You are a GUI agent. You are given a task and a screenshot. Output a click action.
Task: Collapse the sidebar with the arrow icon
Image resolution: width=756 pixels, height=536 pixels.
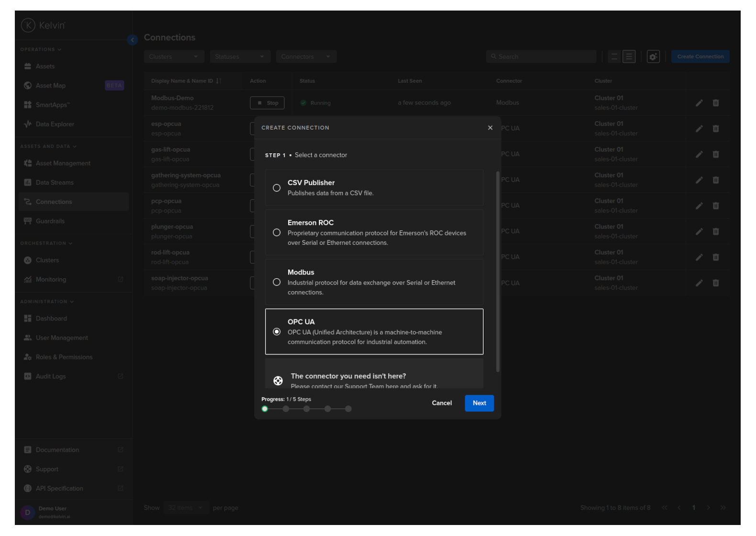133,40
